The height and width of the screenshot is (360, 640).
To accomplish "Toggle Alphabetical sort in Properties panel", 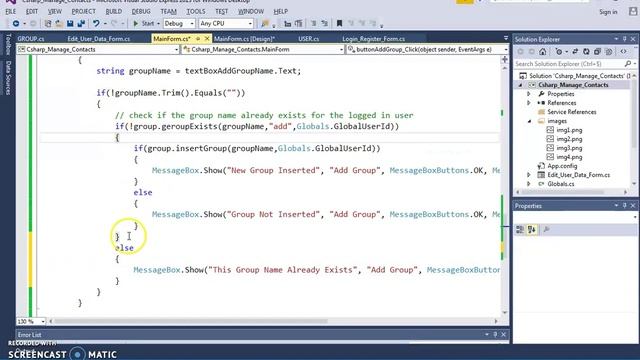I will click(x=531, y=230).
